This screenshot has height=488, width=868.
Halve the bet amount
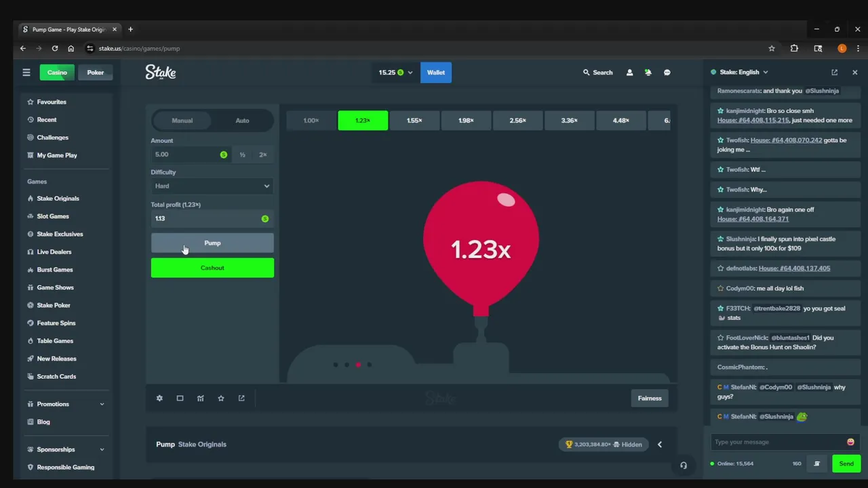pos(242,155)
